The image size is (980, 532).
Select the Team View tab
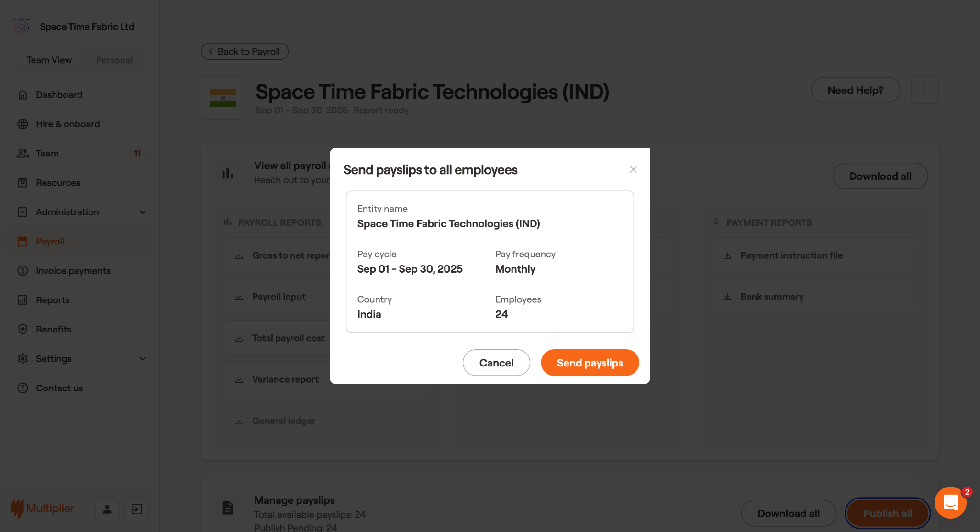(x=49, y=60)
